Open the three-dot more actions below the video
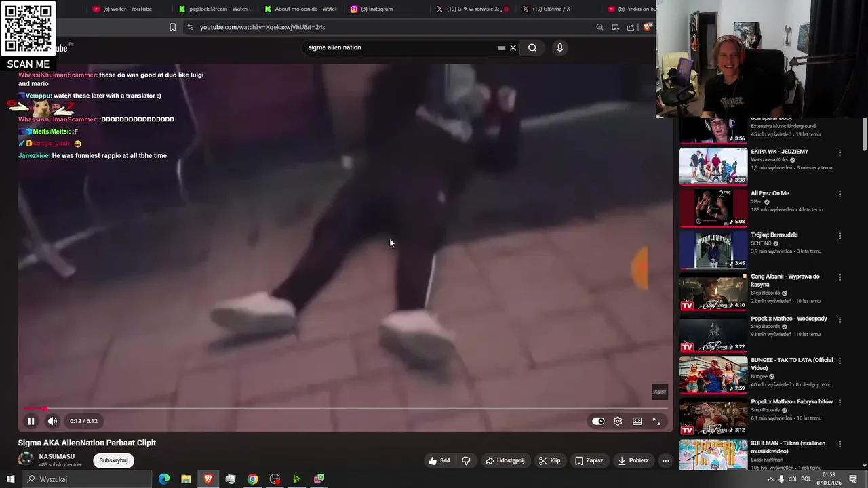 (x=665, y=460)
